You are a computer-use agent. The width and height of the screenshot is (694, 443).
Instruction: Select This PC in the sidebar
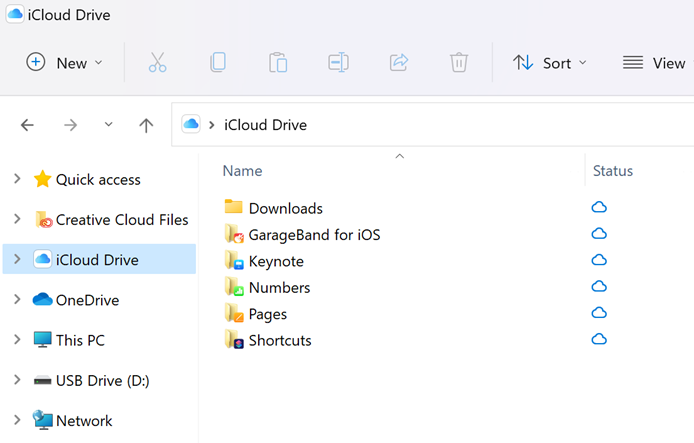click(x=80, y=340)
